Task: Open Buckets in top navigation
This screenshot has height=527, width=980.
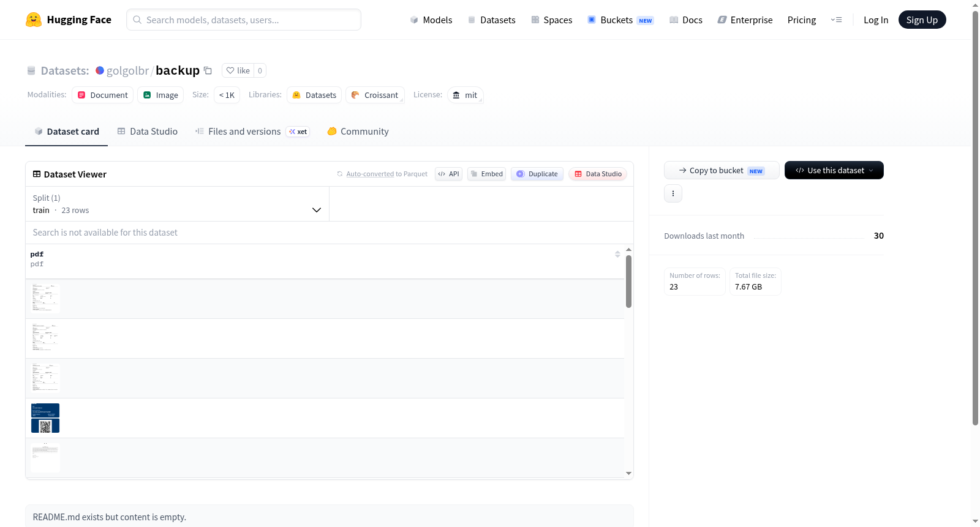Action: (620, 20)
